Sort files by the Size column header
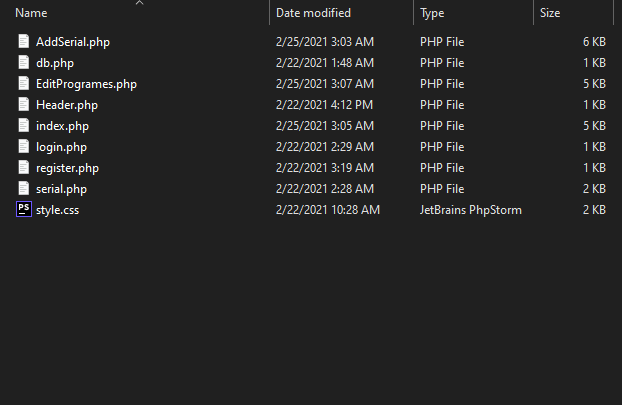Screen dimensions: 622x405 (x=550, y=13)
